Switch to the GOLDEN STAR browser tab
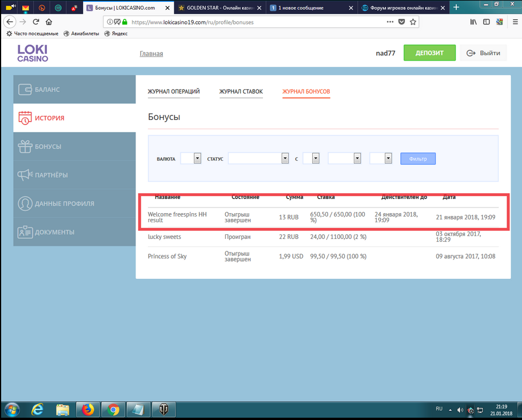 [x=220, y=7]
